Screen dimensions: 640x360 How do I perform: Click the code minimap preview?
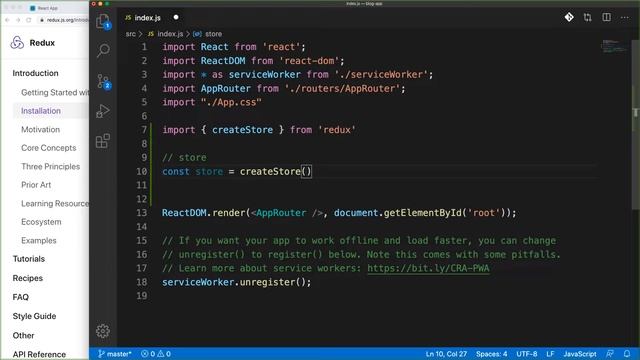pos(614,46)
